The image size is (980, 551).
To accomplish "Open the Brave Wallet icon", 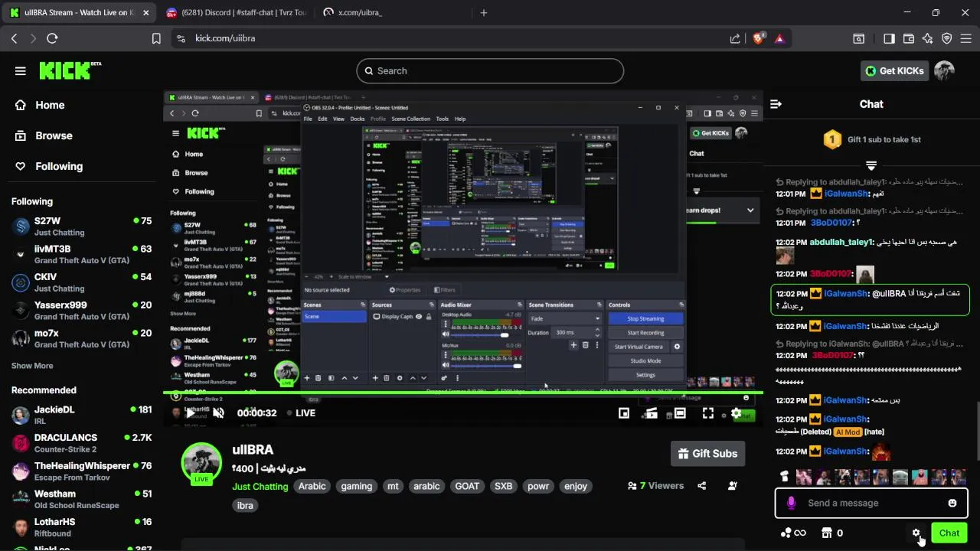I will pos(909,38).
